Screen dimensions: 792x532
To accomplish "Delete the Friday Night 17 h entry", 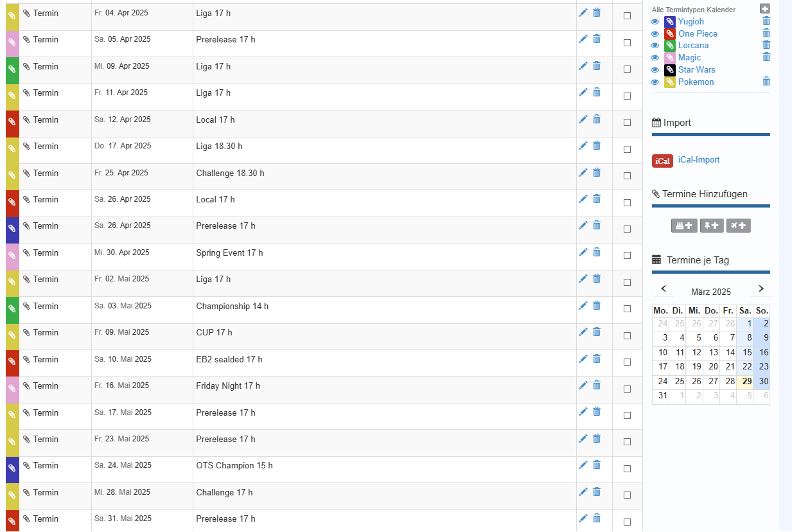I will click(597, 386).
